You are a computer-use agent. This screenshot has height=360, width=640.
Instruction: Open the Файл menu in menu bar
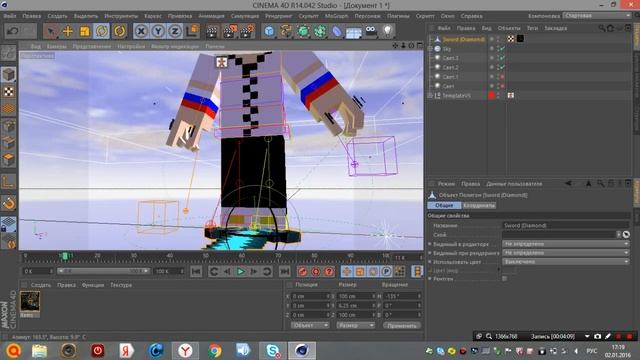click(10, 16)
